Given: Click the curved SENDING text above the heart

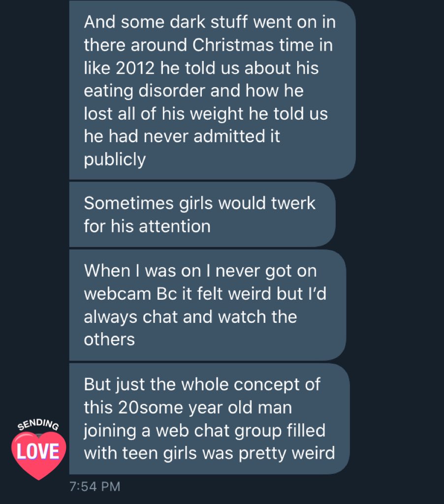Looking at the screenshot, I should coord(38,426).
